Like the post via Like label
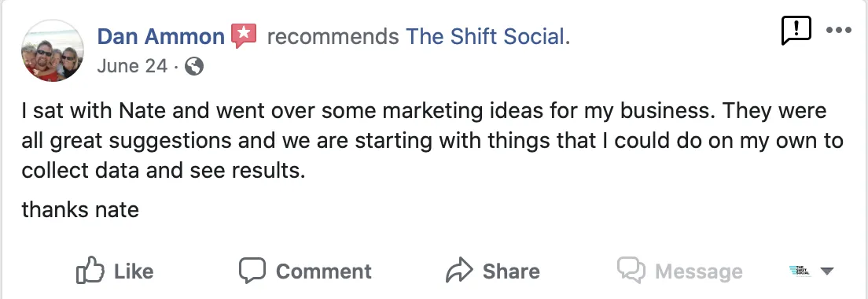Screen dimensions: 868x299 [134, 271]
